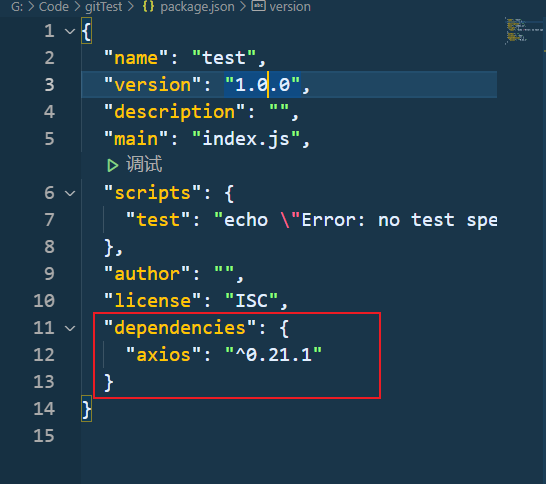
Task: Click line number 12 in the gutter
Action: coord(44,355)
